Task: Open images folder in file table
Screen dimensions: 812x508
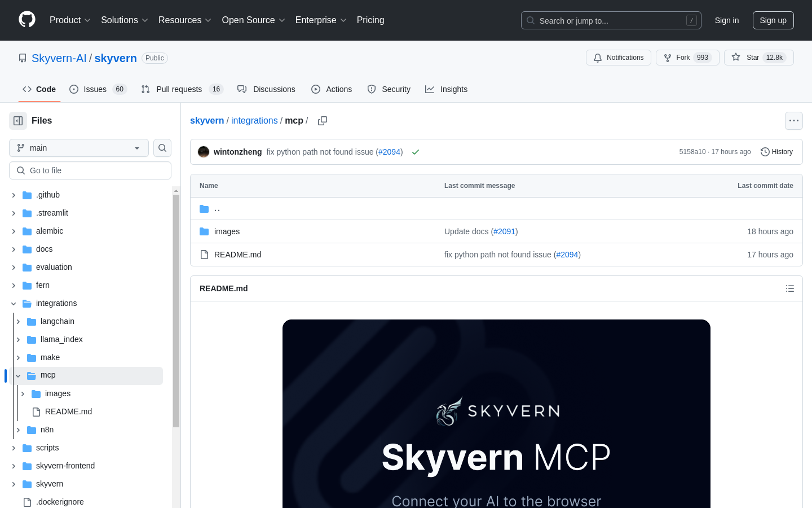Action: [x=227, y=231]
